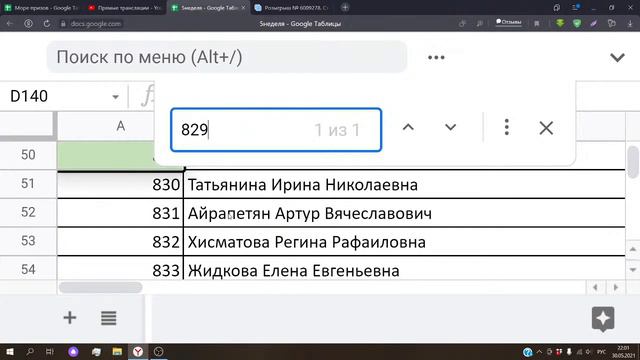Switch to Море призов browser tab
This screenshot has width=640, height=360.
[x=41, y=7]
